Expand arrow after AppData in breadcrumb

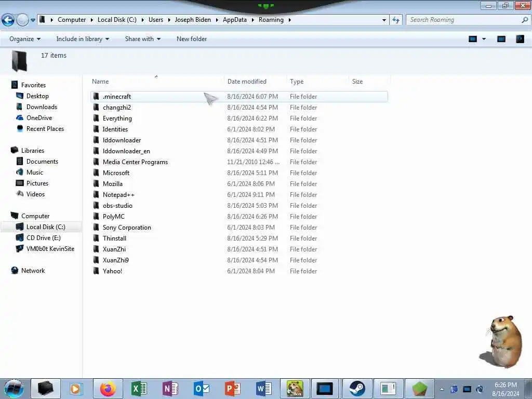(253, 20)
